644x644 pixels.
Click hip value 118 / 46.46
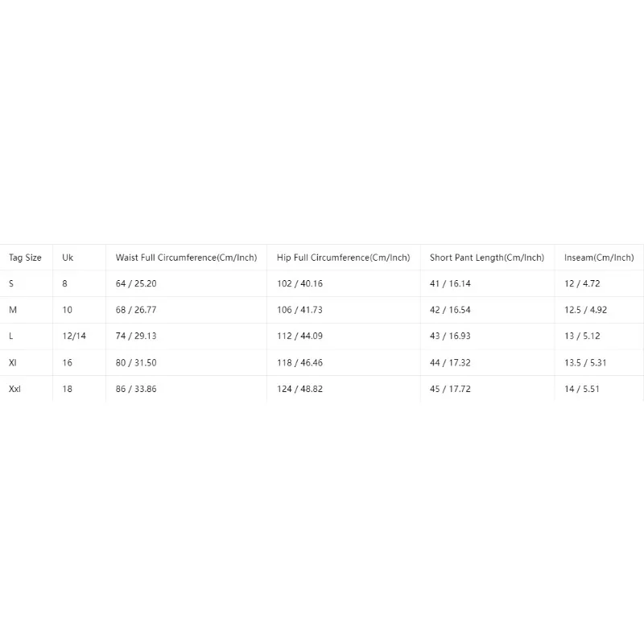299,363
